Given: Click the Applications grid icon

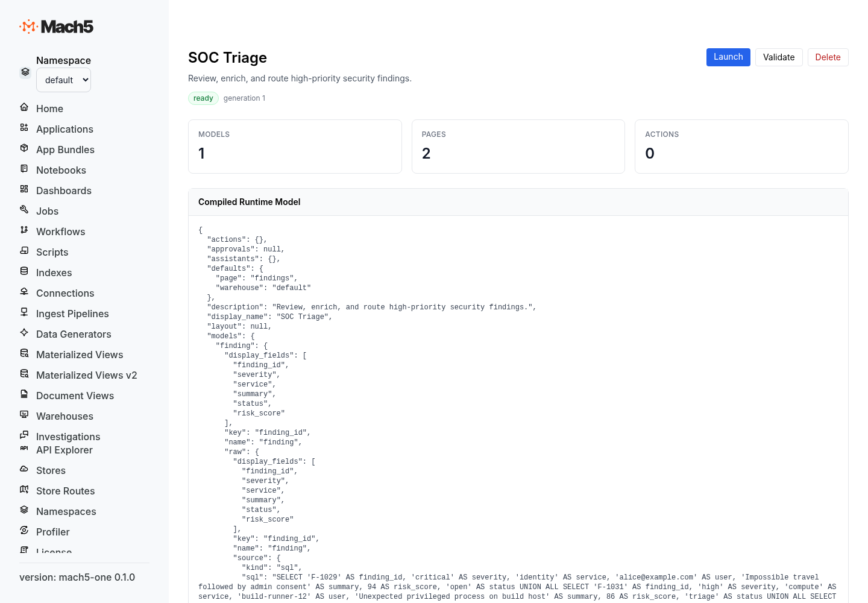Looking at the screenshot, I should click(24, 128).
